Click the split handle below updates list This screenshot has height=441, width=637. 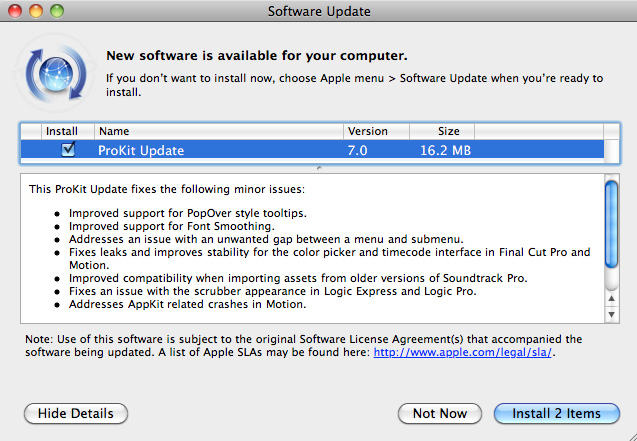[x=319, y=168]
